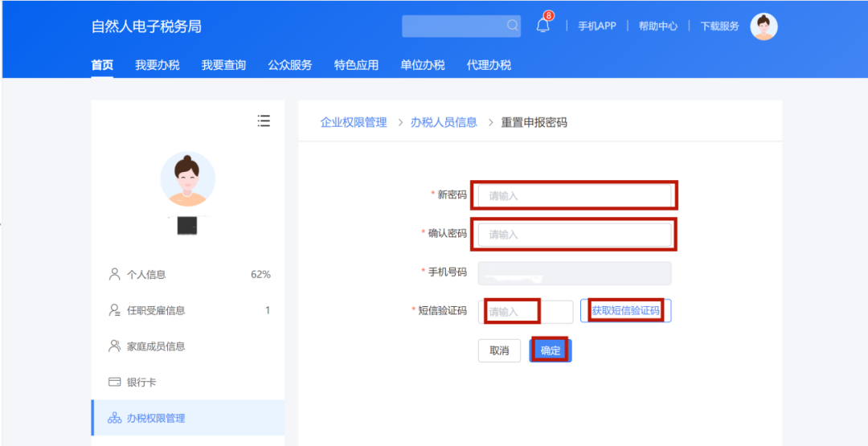Click the 62% completion value

(260, 275)
